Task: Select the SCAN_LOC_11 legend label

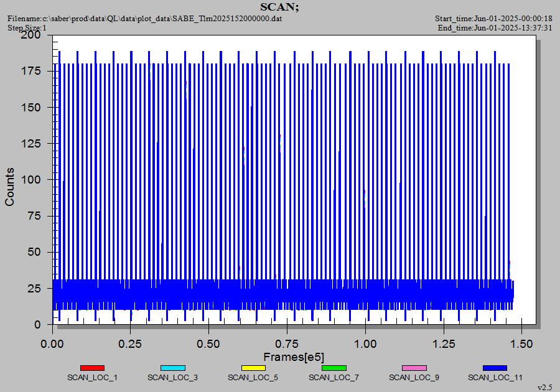Action: click(495, 377)
